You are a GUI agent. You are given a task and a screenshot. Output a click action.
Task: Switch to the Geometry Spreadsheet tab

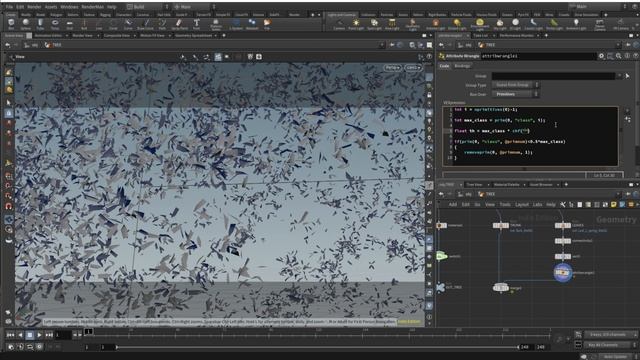click(x=193, y=36)
